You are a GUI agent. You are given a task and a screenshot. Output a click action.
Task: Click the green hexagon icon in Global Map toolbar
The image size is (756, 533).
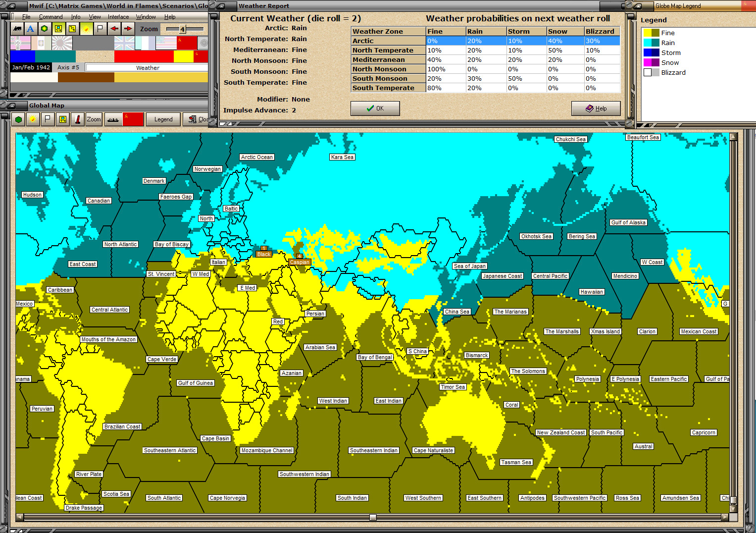click(19, 119)
